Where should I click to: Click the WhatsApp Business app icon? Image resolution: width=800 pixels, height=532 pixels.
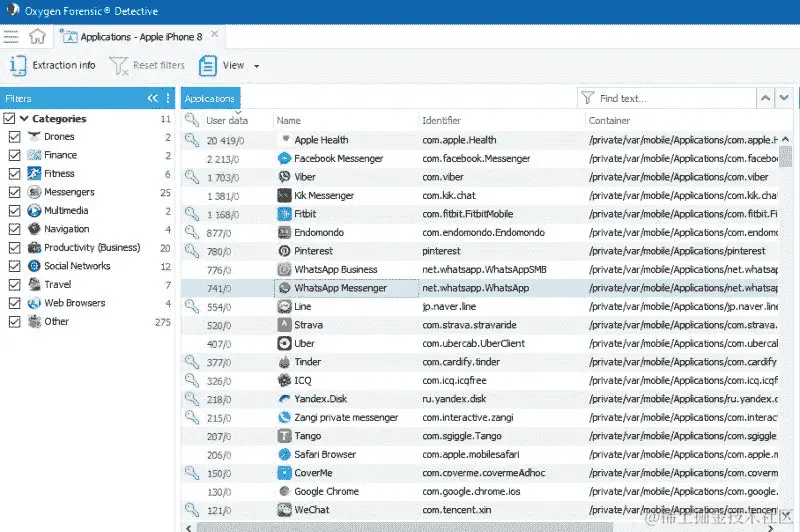(x=284, y=269)
